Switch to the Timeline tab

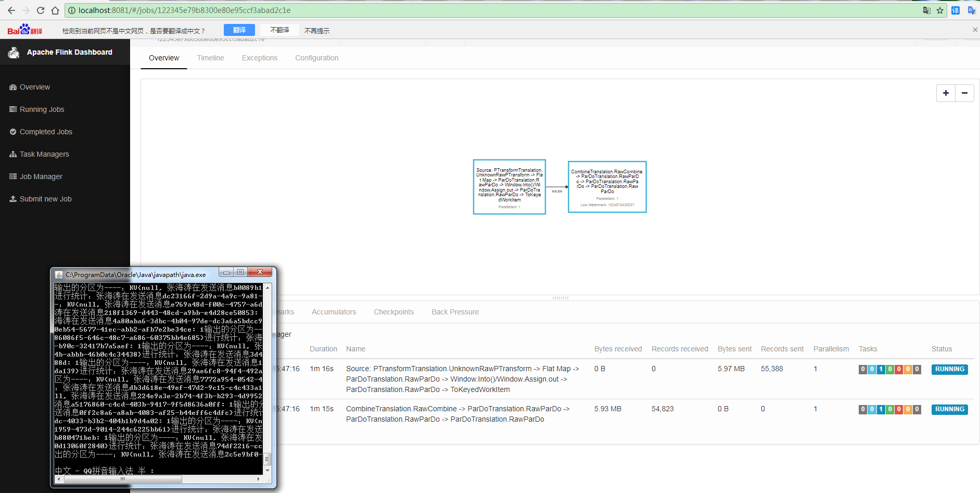point(210,58)
